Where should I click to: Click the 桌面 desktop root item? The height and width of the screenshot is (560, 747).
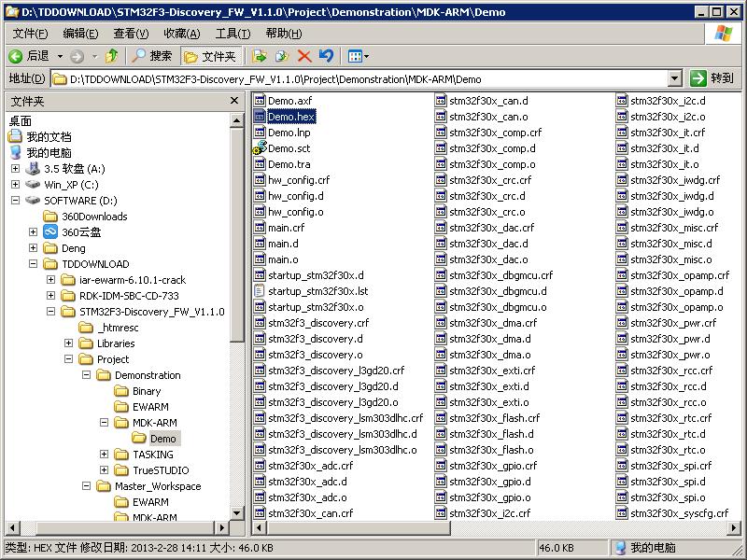(x=20, y=121)
